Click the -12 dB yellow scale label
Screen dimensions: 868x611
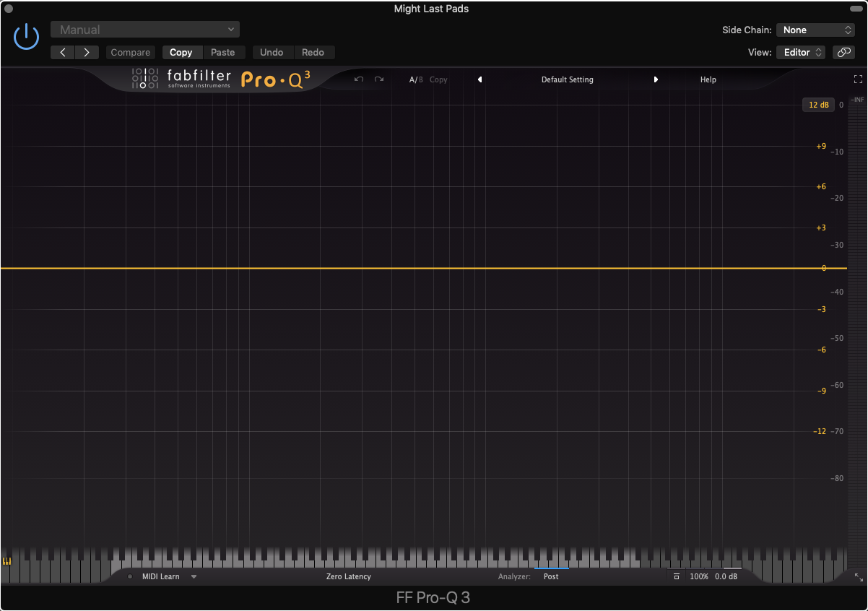pos(820,431)
